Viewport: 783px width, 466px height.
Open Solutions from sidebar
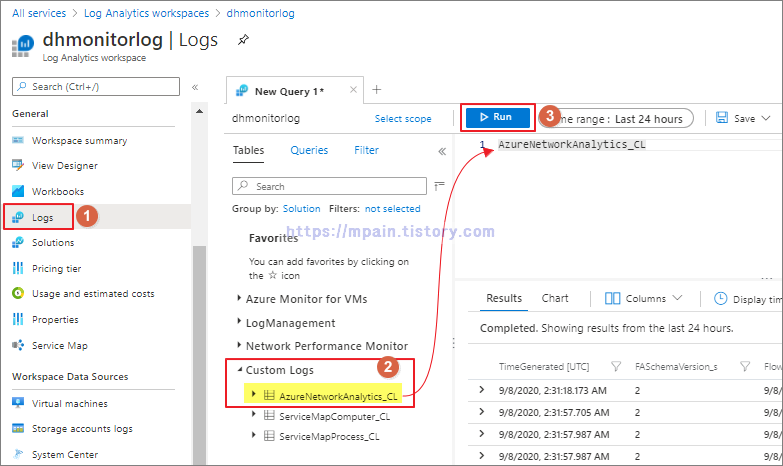click(x=53, y=243)
